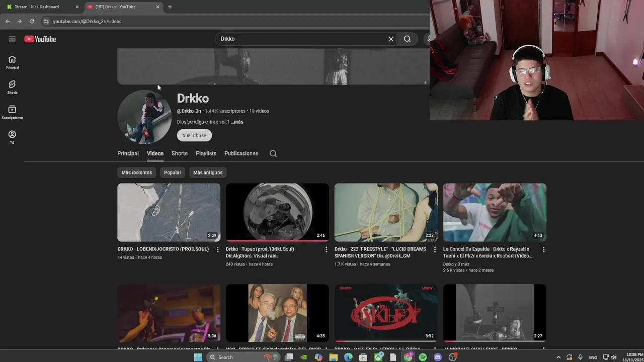Open La Conoci De Espalda title link
This screenshot has width=644, height=362.
(488, 252)
